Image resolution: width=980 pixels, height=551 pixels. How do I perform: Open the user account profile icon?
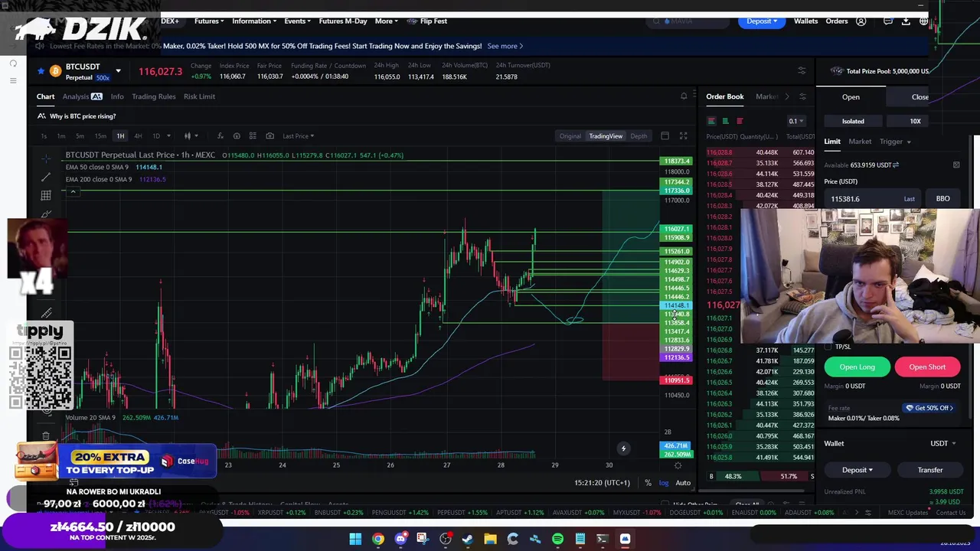861,21
